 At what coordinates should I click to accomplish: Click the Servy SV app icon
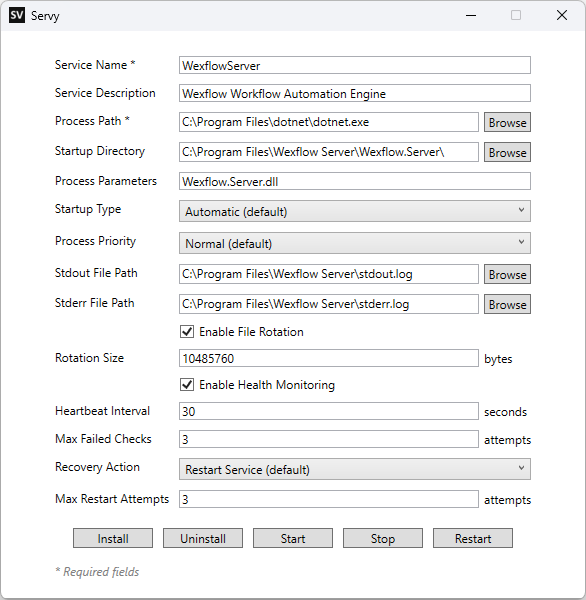point(17,15)
